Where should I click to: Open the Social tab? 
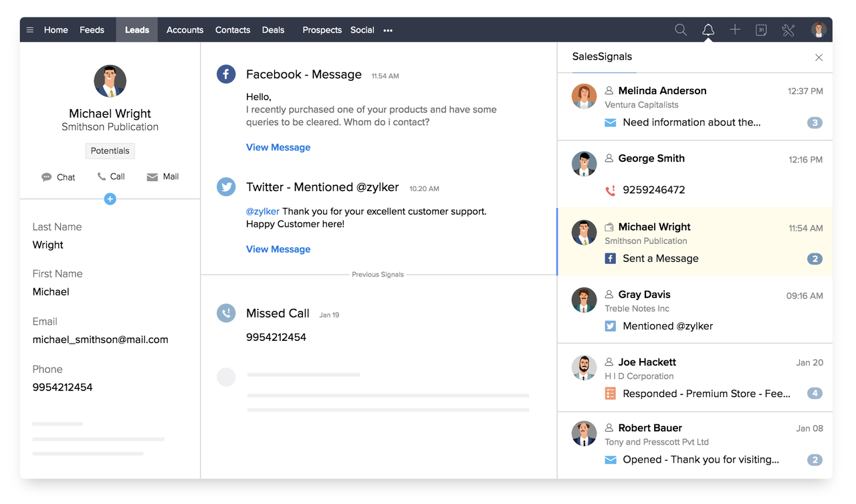click(x=362, y=30)
